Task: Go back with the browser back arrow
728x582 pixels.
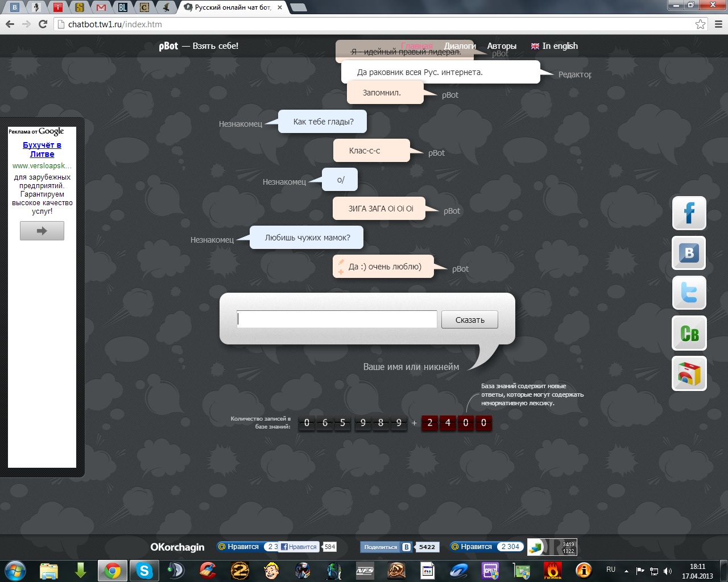Action: (x=10, y=24)
